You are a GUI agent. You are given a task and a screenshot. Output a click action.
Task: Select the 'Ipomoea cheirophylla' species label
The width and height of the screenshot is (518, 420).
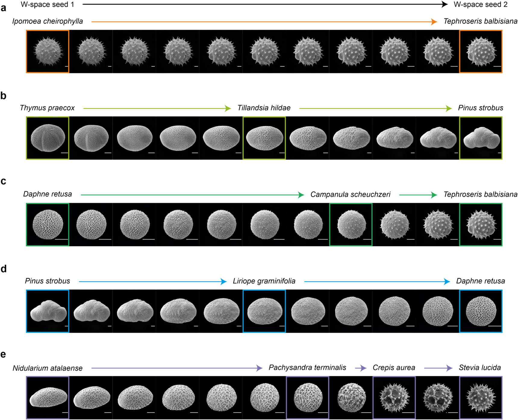(x=48, y=21)
